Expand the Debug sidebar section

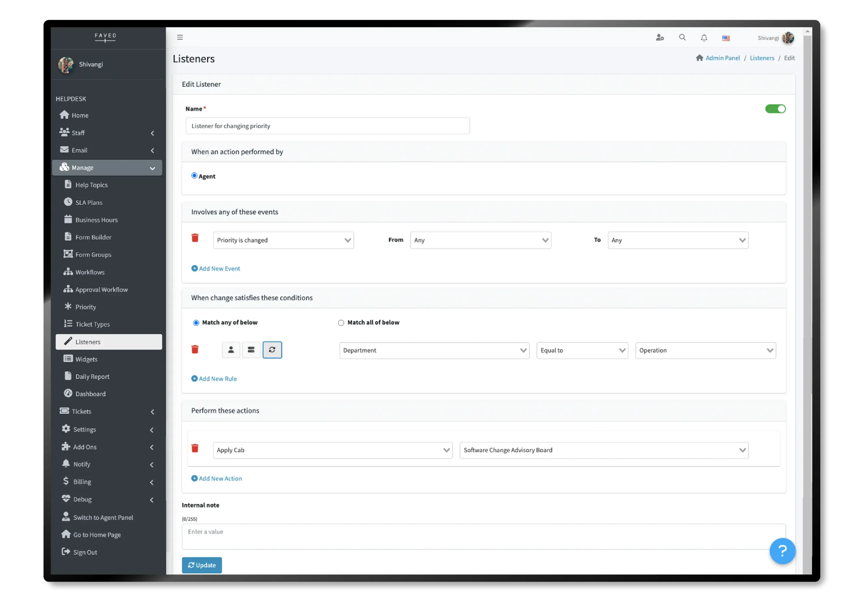click(x=107, y=499)
